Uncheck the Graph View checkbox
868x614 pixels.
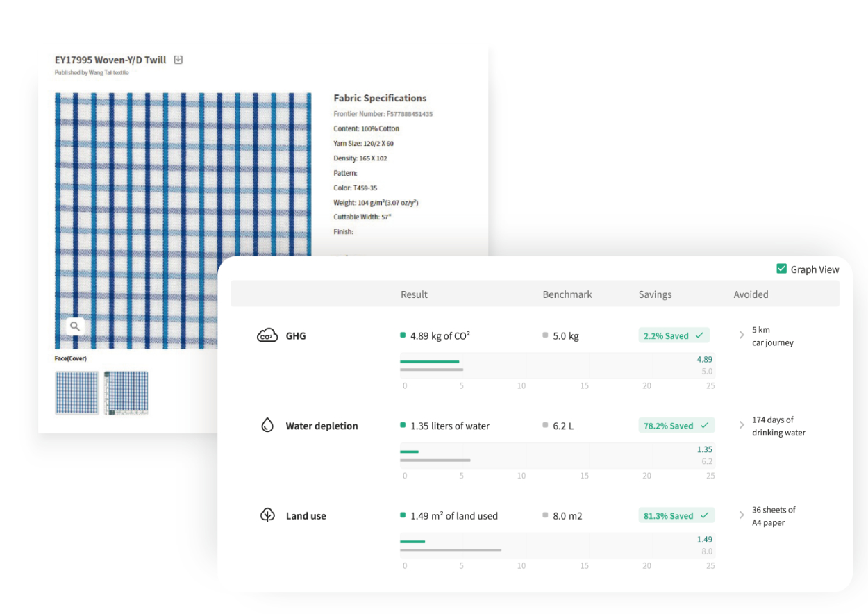781,269
